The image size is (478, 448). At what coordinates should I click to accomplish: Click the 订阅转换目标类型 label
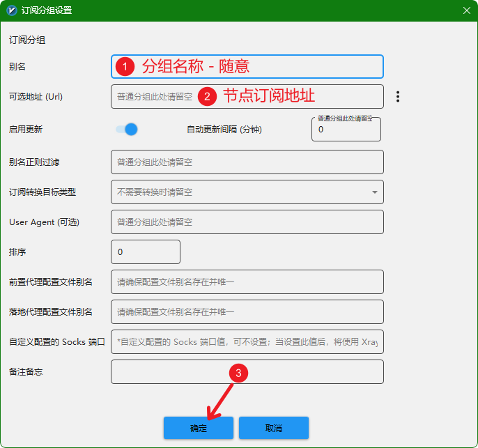point(43,192)
